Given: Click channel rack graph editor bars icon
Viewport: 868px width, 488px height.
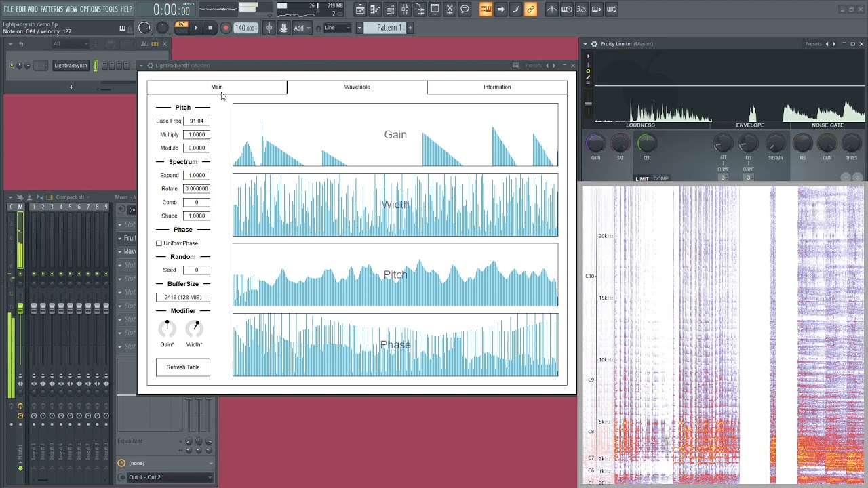Looking at the screenshot, I should (144, 44).
